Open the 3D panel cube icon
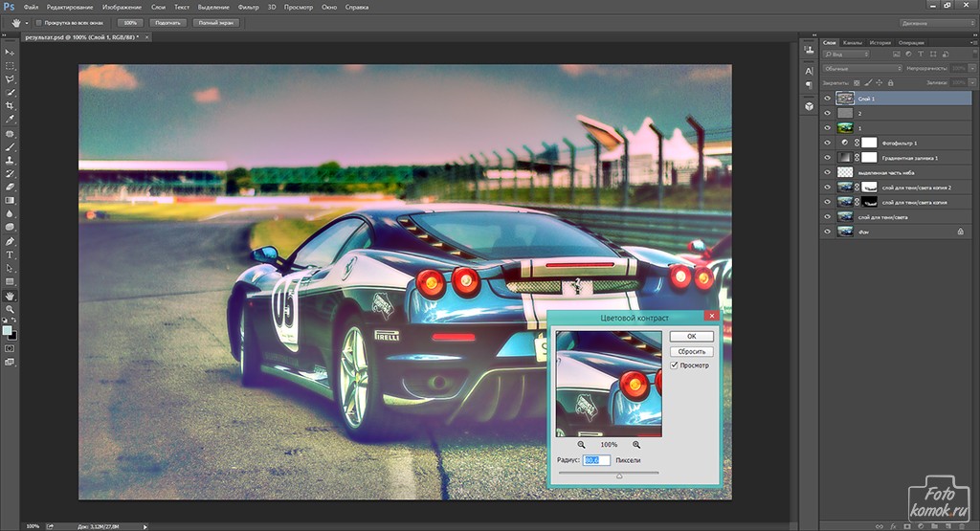980x531 pixels. point(810,106)
